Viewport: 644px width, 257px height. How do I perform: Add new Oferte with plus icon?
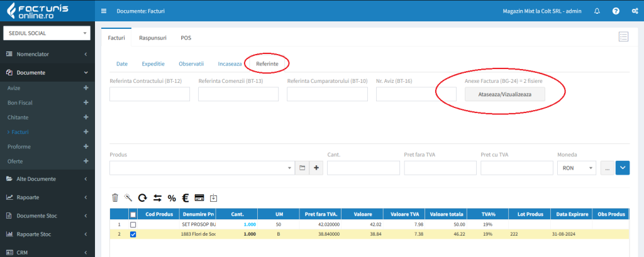coord(86,161)
